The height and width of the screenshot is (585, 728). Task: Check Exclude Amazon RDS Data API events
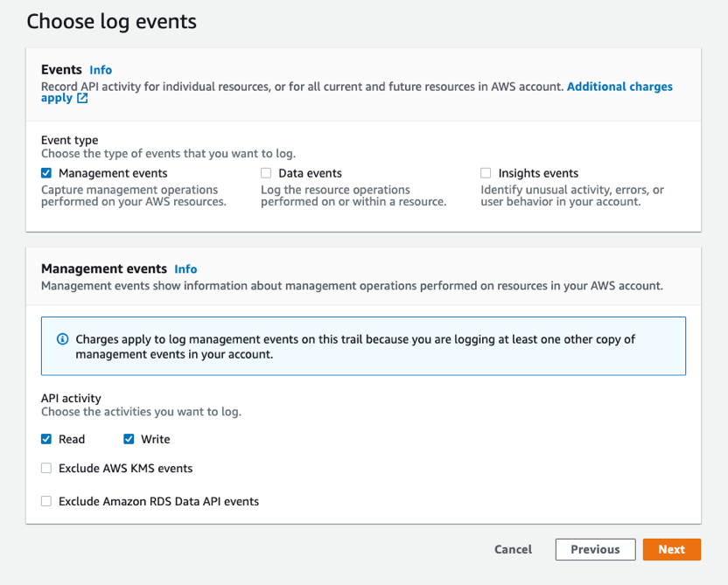coord(45,501)
